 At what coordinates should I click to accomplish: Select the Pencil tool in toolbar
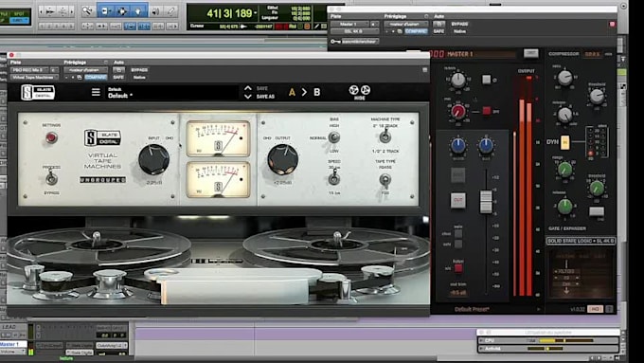coord(170,11)
